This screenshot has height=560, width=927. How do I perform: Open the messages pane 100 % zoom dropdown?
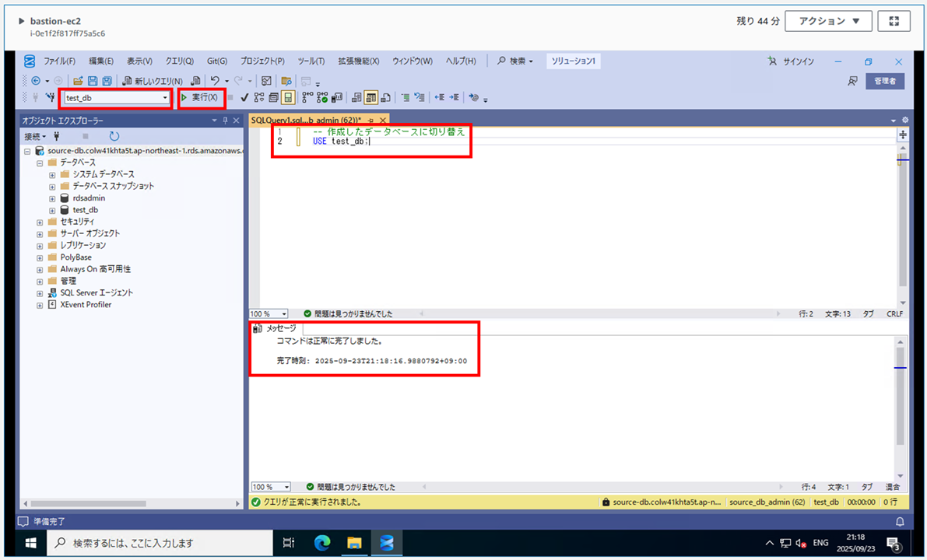click(x=286, y=487)
